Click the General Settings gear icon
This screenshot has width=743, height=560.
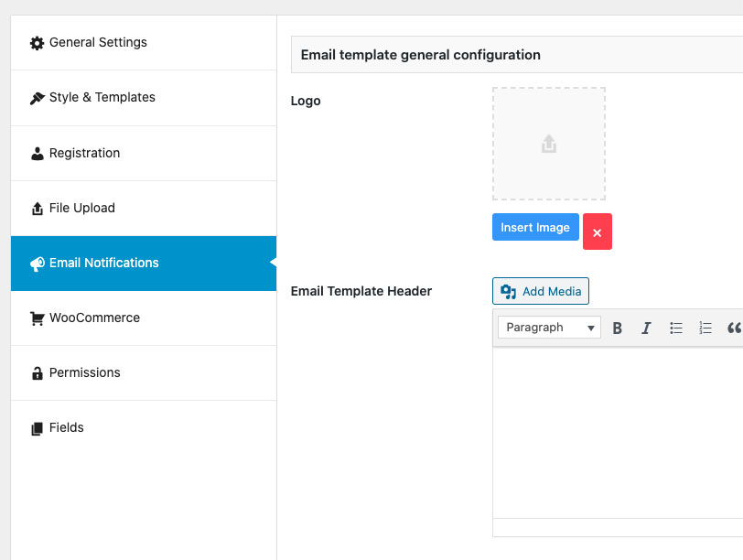(37, 43)
